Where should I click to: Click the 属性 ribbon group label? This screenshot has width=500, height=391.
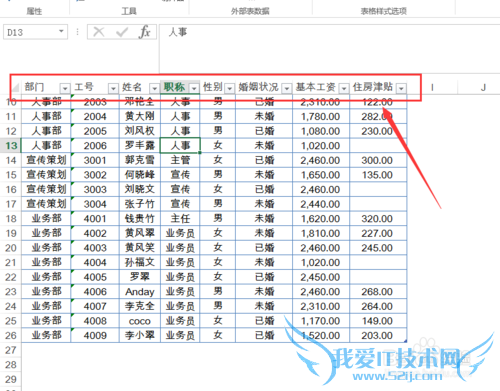[34, 11]
